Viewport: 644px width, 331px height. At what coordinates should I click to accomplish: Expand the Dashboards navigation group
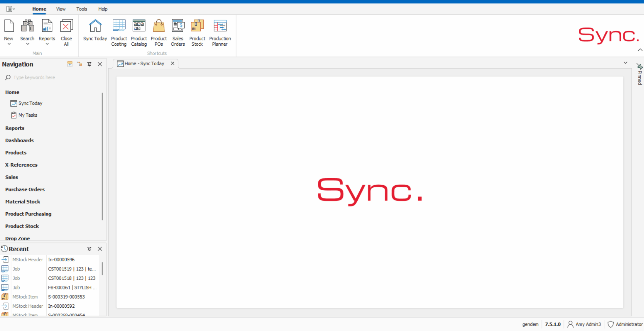[x=20, y=140]
